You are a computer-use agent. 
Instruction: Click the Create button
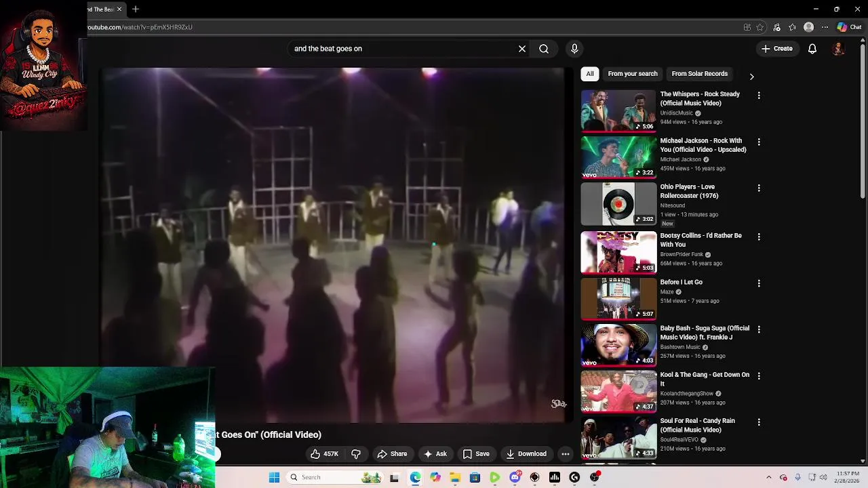777,49
